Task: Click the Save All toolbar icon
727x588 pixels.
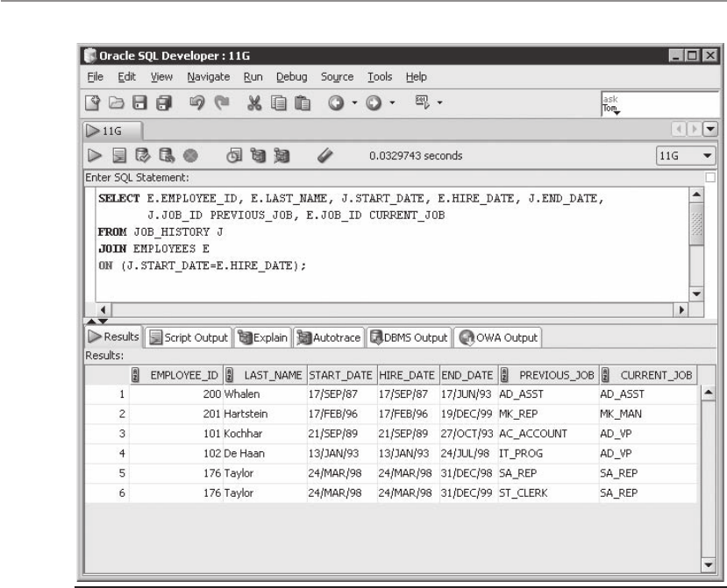Action: pyautogui.click(x=163, y=103)
